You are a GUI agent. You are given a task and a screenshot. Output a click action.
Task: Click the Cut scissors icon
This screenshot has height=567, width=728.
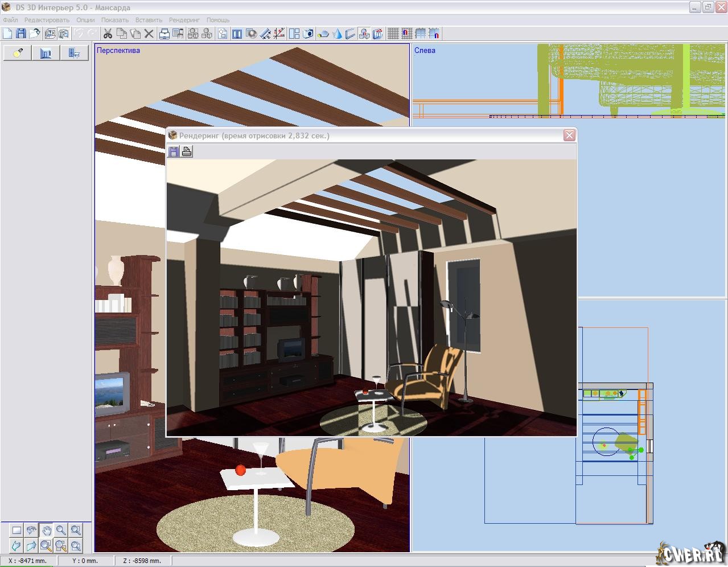[x=108, y=34]
